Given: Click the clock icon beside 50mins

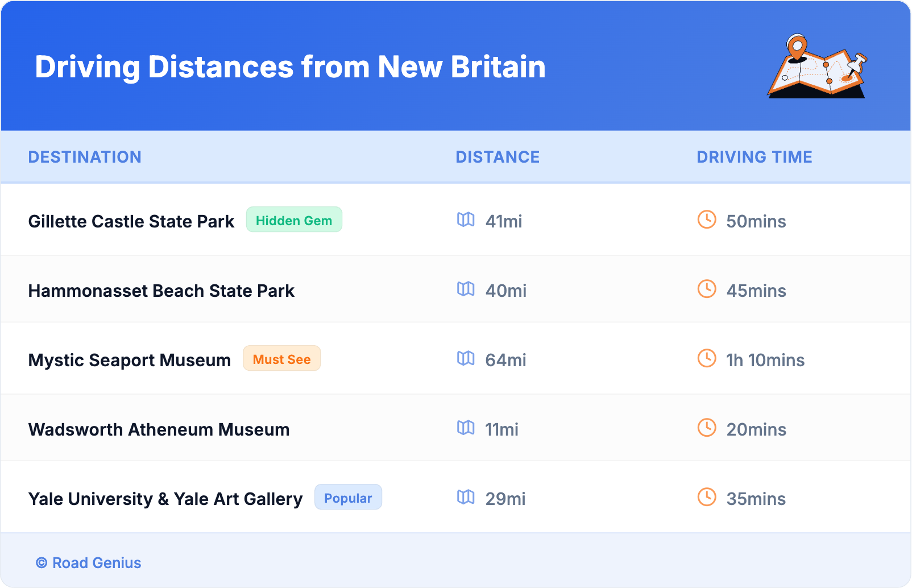Looking at the screenshot, I should coord(707,220).
